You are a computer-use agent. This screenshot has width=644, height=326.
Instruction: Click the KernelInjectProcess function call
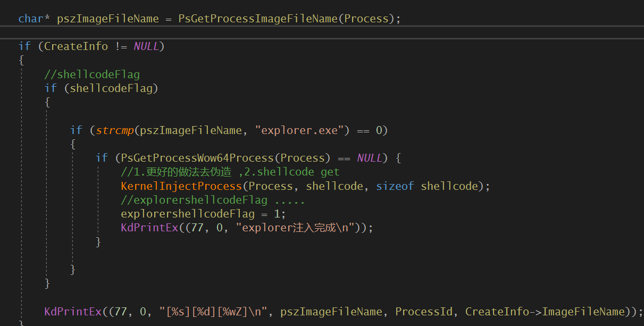(181, 186)
